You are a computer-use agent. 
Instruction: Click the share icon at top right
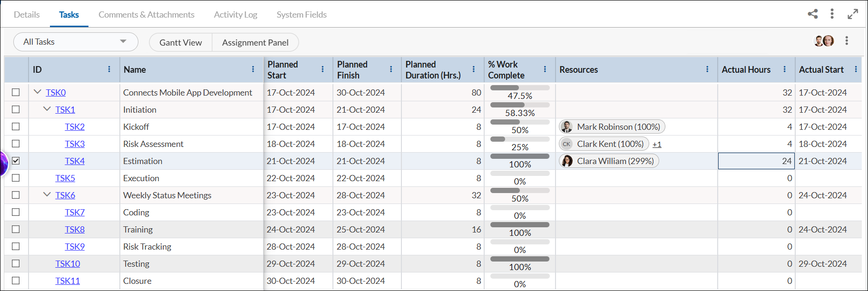(813, 14)
